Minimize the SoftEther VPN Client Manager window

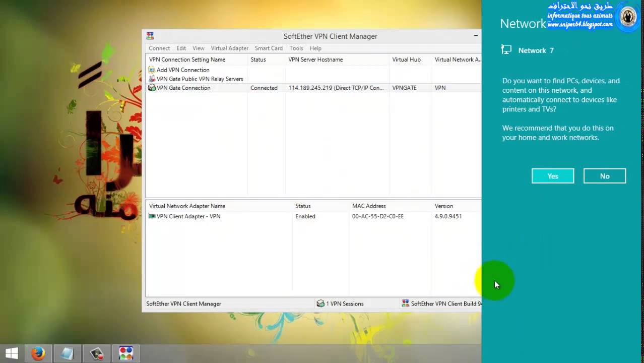click(x=475, y=36)
